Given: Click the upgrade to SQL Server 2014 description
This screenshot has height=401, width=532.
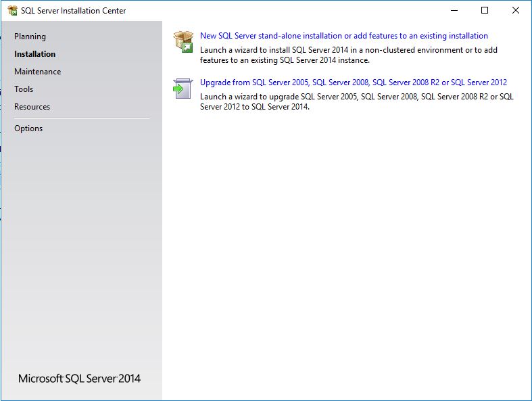Looking at the screenshot, I should (x=356, y=101).
